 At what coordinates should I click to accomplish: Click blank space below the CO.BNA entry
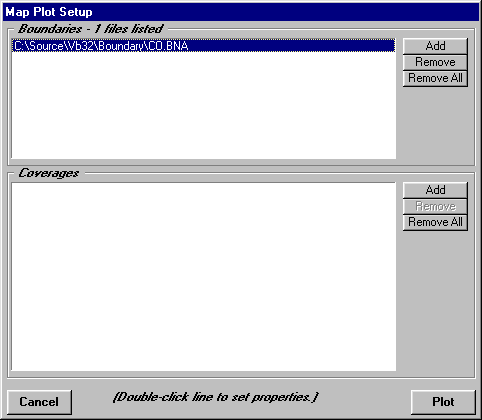(203, 105)
